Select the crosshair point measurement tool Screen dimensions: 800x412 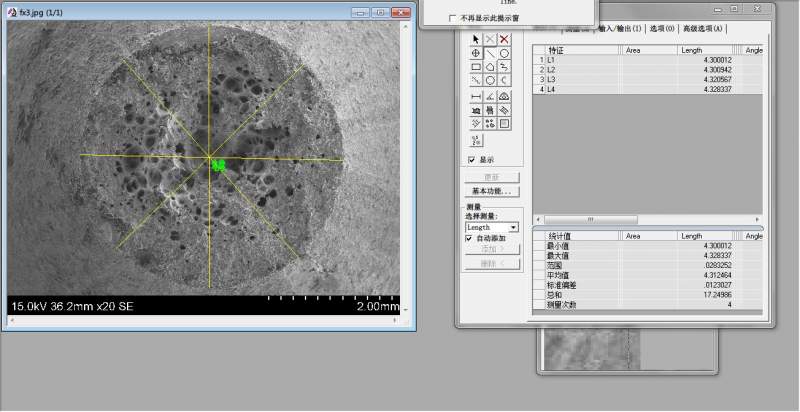point(476,53)
